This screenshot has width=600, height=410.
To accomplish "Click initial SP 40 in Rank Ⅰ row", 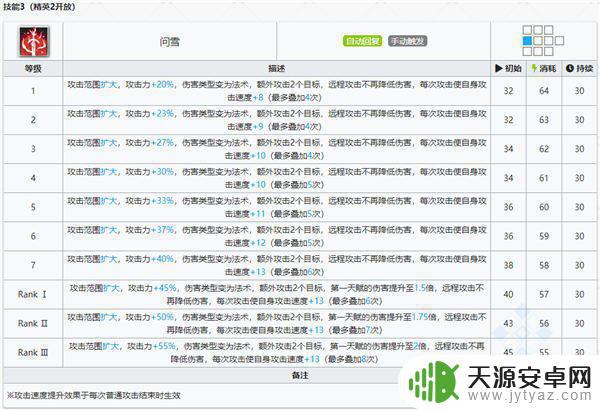I will 508,294.
